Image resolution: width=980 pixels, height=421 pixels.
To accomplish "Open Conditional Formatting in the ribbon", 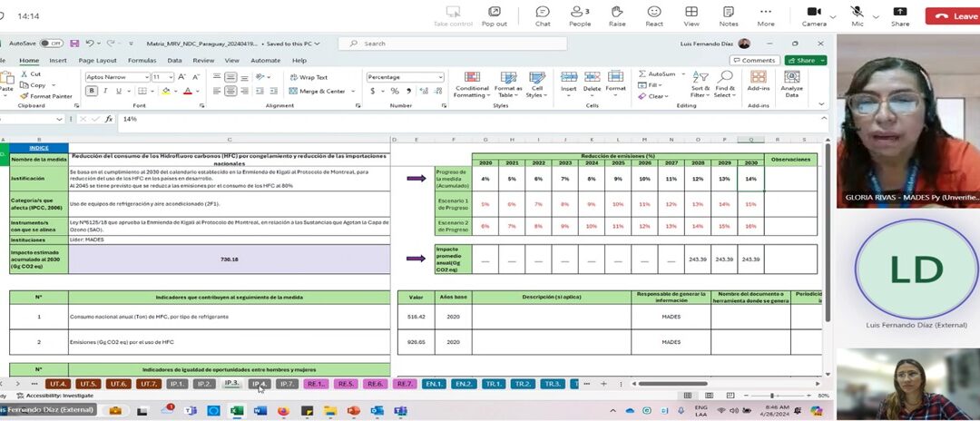I will pos(471,83).
